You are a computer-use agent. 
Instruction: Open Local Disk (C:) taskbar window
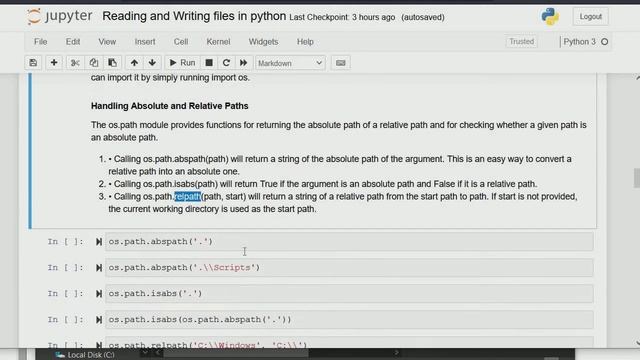pos(86,355)
